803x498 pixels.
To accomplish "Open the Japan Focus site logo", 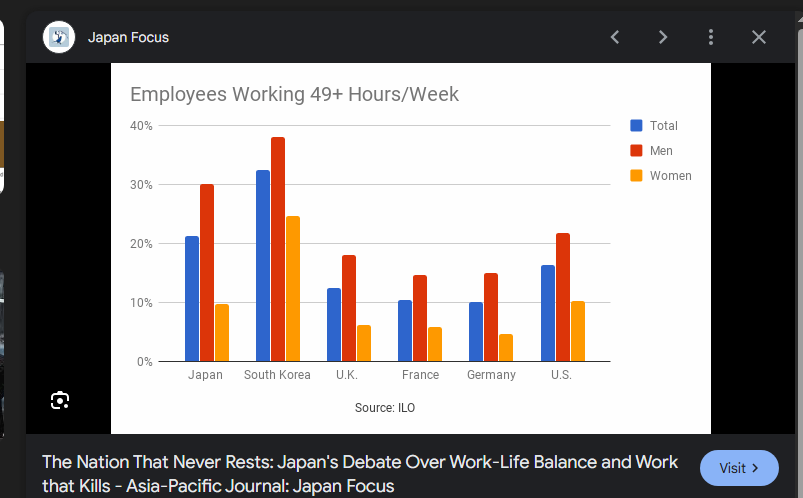I will click(x=59, y=37).
